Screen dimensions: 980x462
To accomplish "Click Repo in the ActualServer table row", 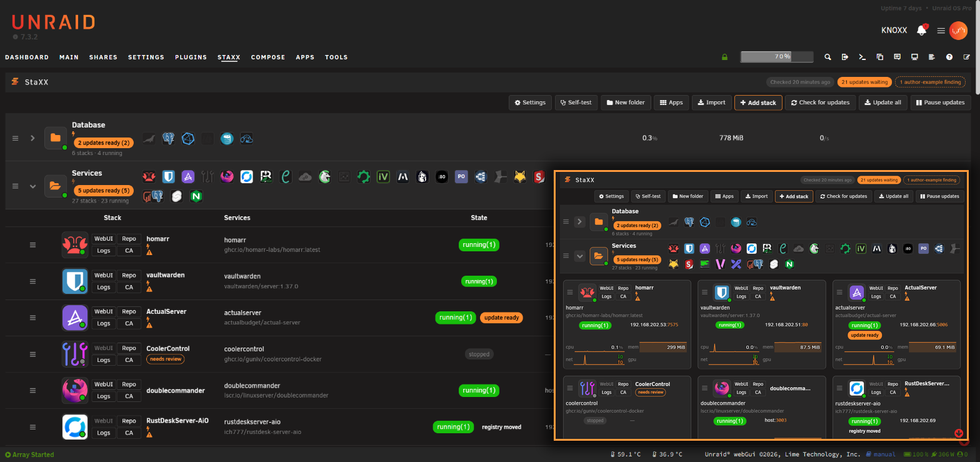I will pyautogui.click(x=129, y=311).
